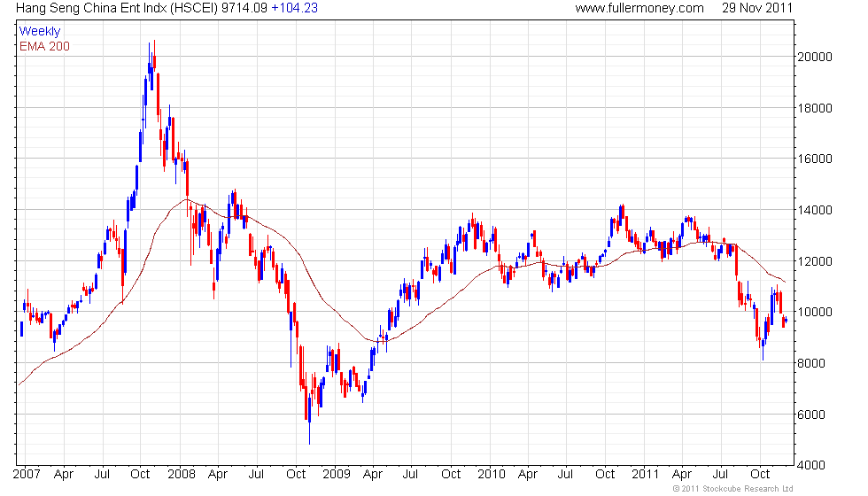868x496 pixels.
Task: Click the late-2007 peak candlestick near 20000
Action: point(154,55)
